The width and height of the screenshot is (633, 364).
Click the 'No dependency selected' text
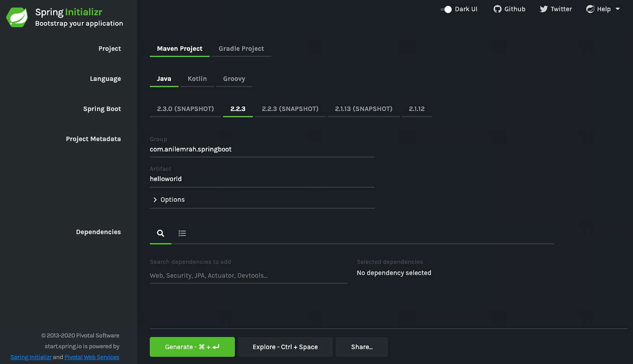[394, 273]
